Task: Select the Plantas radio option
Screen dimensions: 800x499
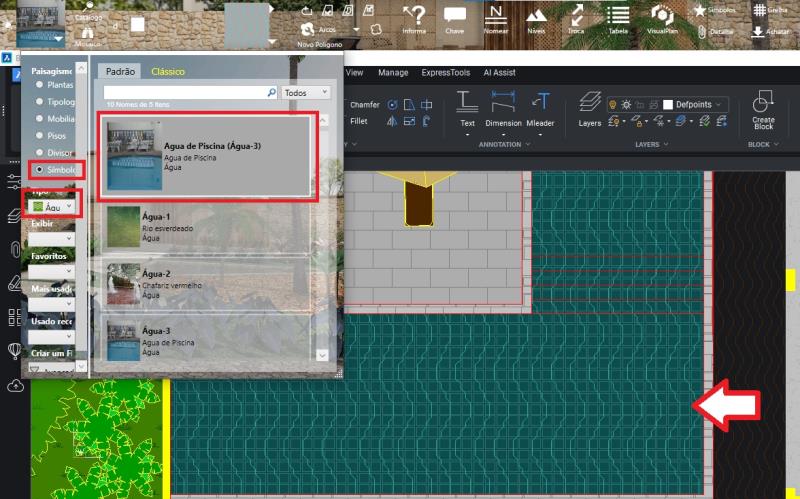Action: (x=40, y=86)
